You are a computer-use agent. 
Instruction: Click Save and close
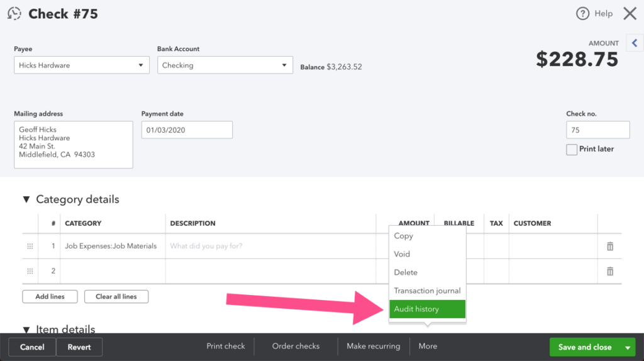pyautogui.click(x=585, y=347)
